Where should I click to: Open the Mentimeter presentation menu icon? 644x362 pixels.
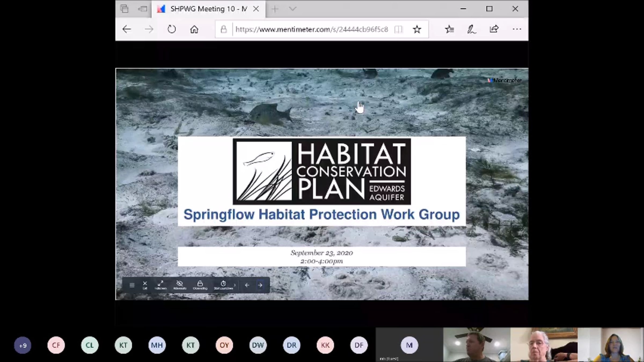(132, 285)
